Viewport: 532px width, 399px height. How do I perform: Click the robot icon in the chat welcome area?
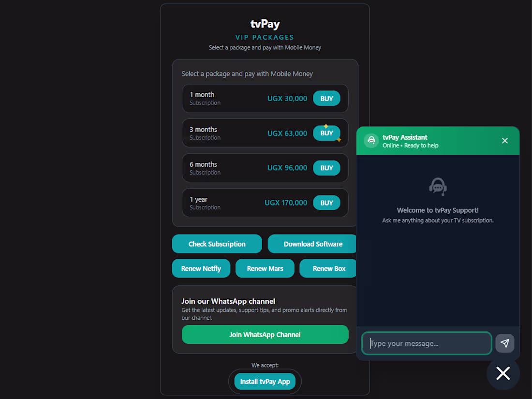click(438, 187)
